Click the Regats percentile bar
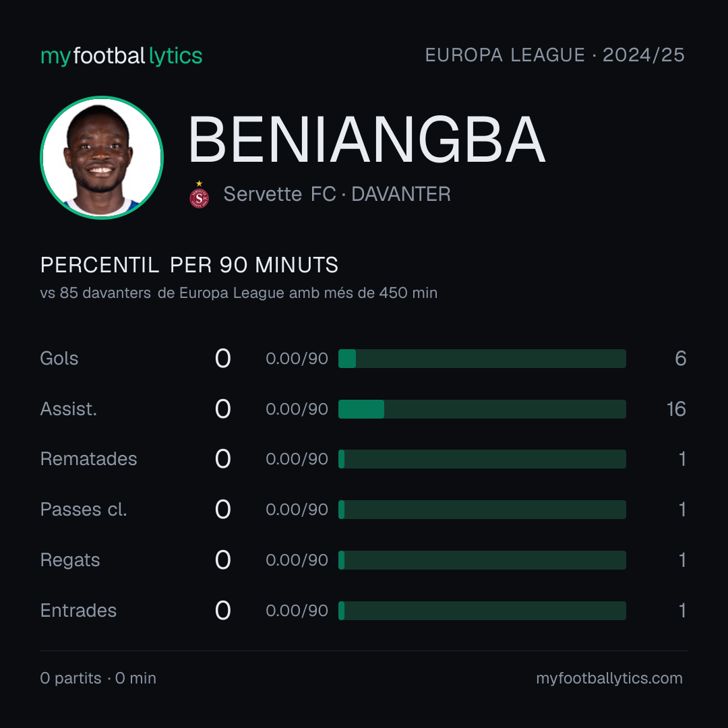The image size is (728, 728). coord(482,560)
